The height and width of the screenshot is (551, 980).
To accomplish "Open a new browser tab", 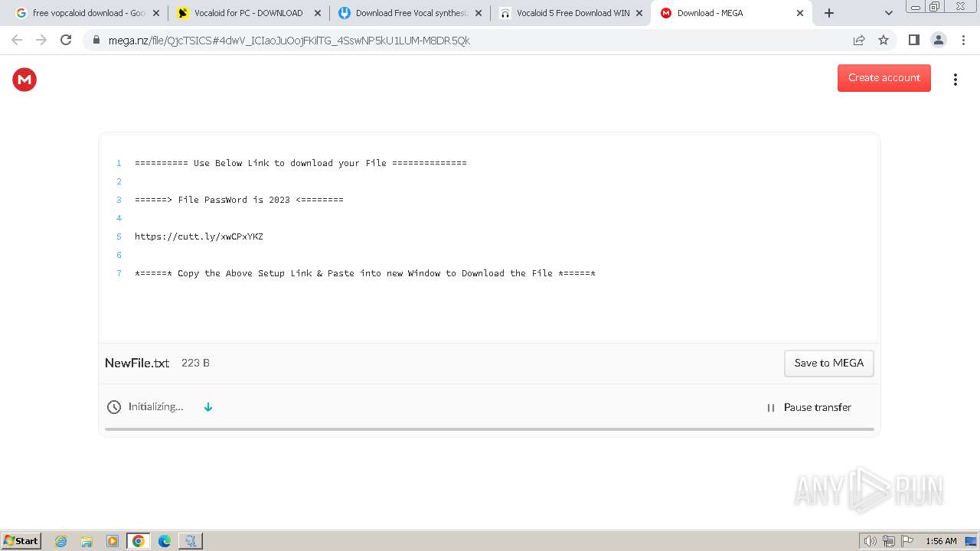I will pos(829,13).
